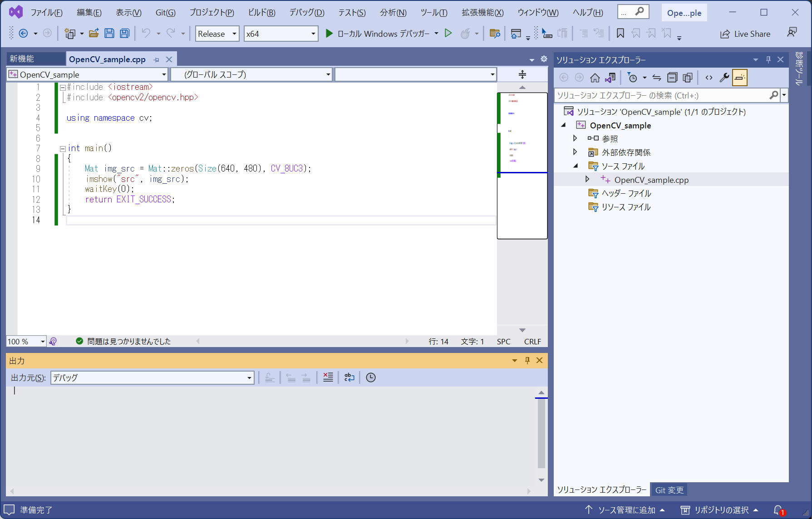The height and width of the screenshot is (519, 812).
Task: Select the Navigate Backward arrow icon
Action: [x=23, y=33]
